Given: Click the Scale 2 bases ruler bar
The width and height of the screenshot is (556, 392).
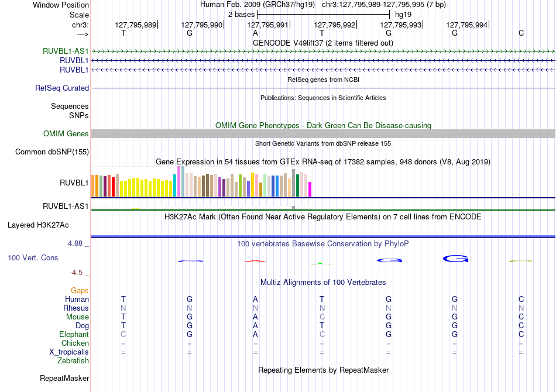Looking at the screenshot, I should click(x=324, y=15).
